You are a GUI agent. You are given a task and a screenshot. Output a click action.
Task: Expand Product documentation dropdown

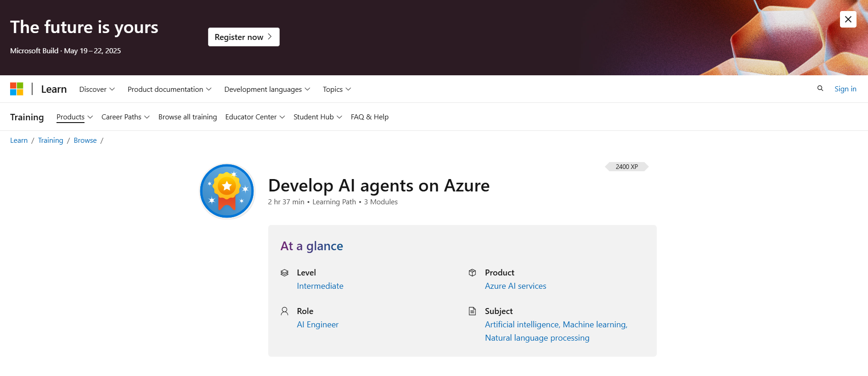[169, 90]
